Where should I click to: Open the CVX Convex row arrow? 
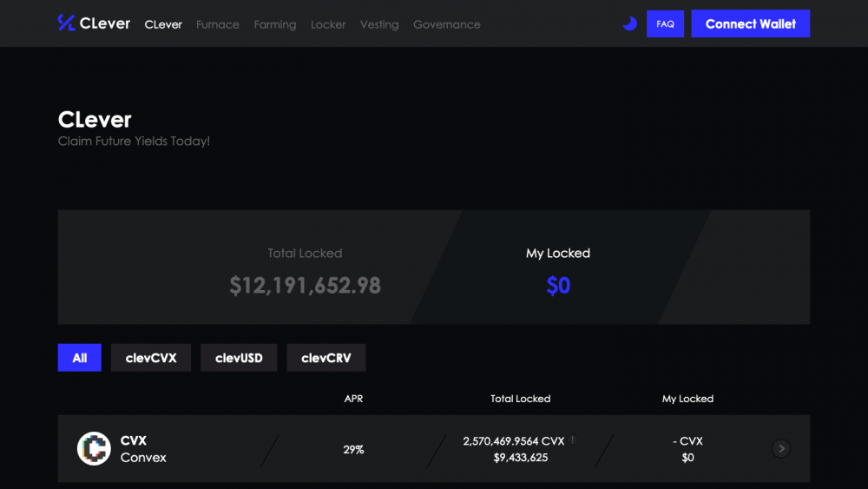[x=781, y=448]
